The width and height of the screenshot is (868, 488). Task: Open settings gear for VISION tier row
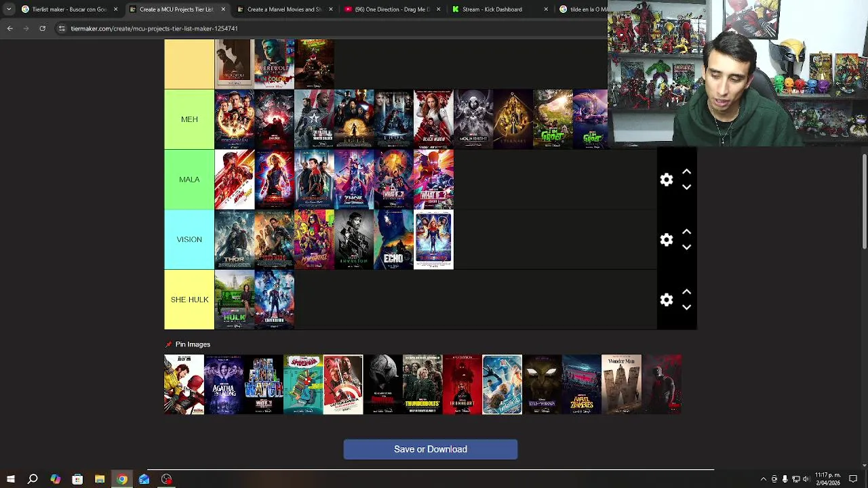coord(667,240)
